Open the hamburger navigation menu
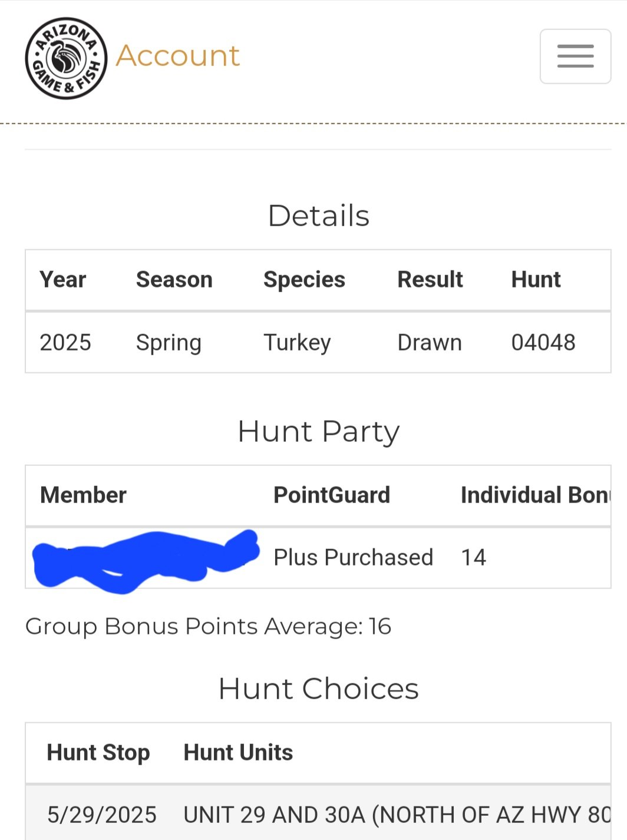This screenshot has height=840, width=627. tap(575, 57)
